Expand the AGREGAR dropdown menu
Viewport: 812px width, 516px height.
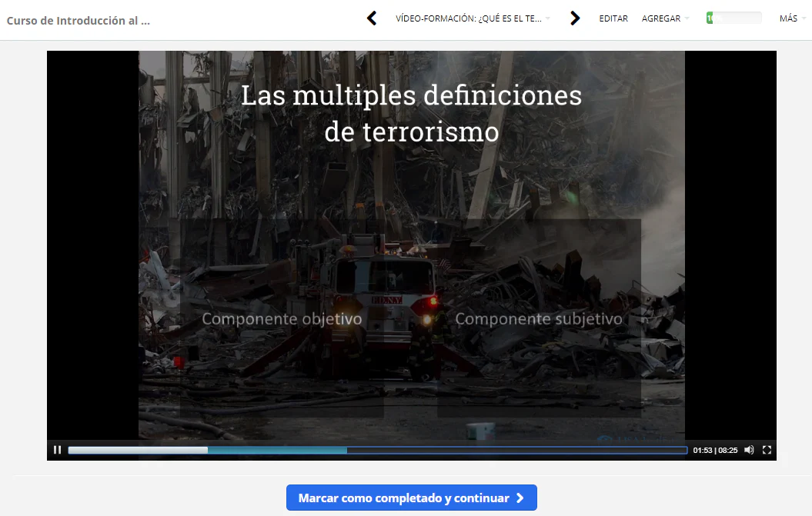(x=665, y=18)
